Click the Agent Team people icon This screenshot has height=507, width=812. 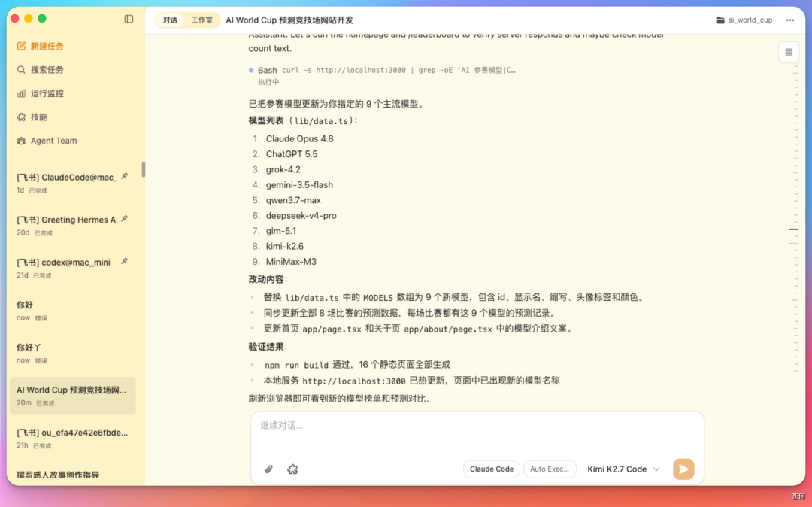coord(21,141)
